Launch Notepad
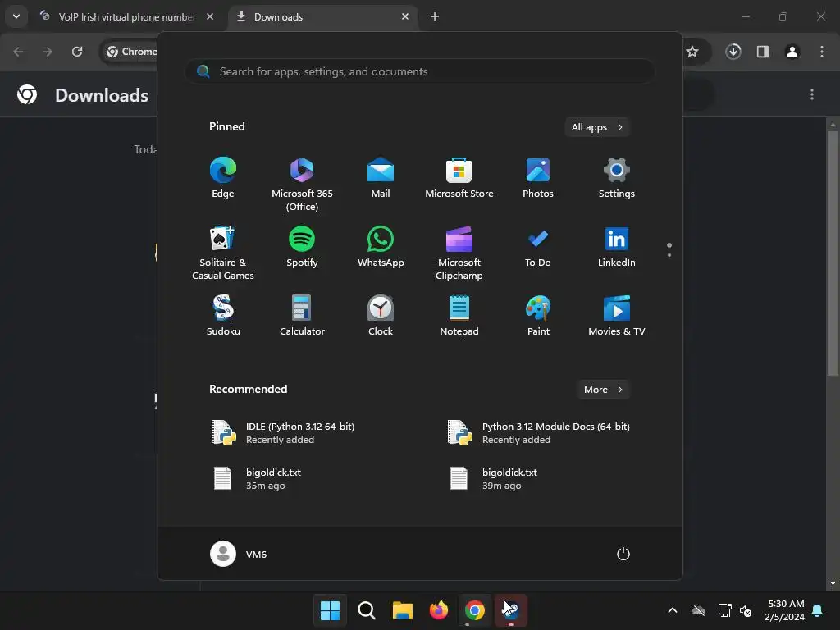This screenshot has height=630, width=840. (459, 316)
